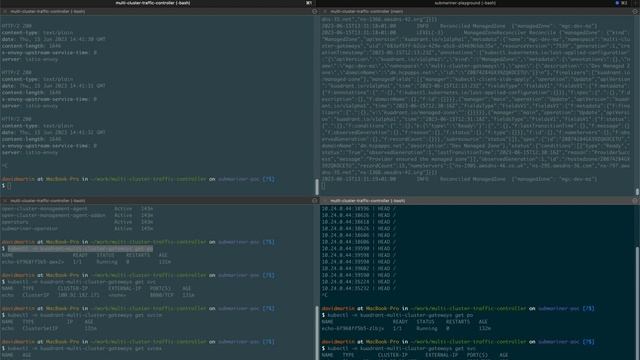Select the active bottom-right pane title bar text
Image resolution: width=640 pixels, height=360 pixels.
[368, 201]
